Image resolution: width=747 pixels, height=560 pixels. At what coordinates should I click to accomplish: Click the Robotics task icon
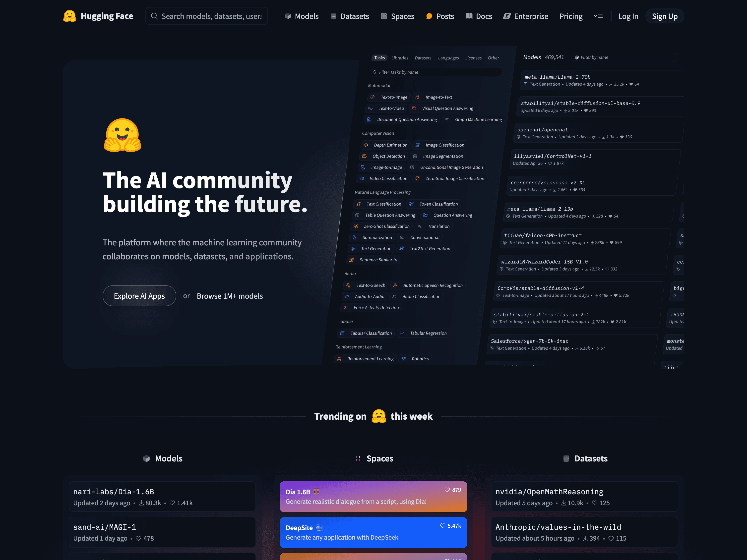tap(404, 359)
